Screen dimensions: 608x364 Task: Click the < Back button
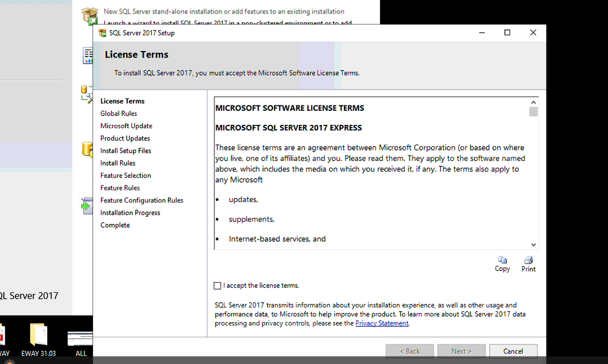tap(410, 351)
